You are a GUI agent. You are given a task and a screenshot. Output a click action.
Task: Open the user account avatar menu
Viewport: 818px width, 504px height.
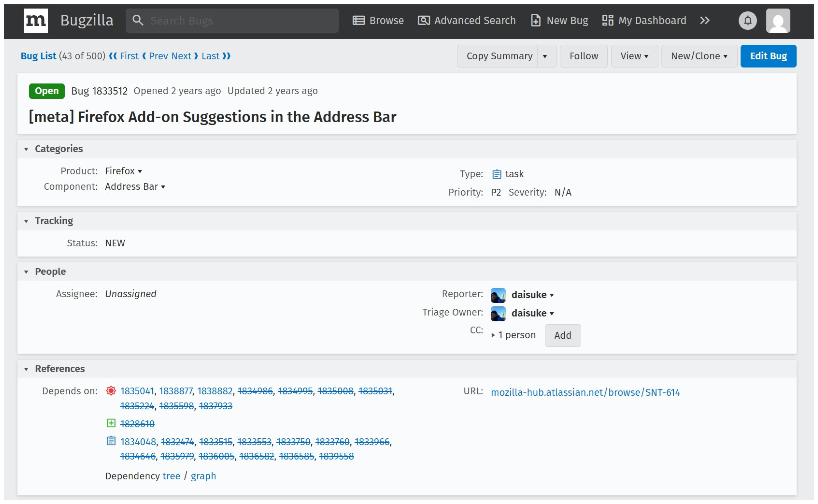[778, 20]
